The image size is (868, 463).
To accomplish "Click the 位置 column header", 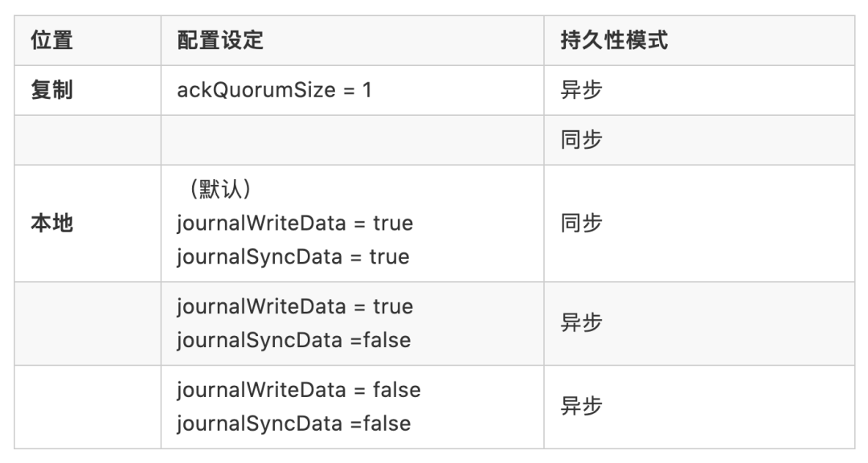I will [x=51, y=40].
